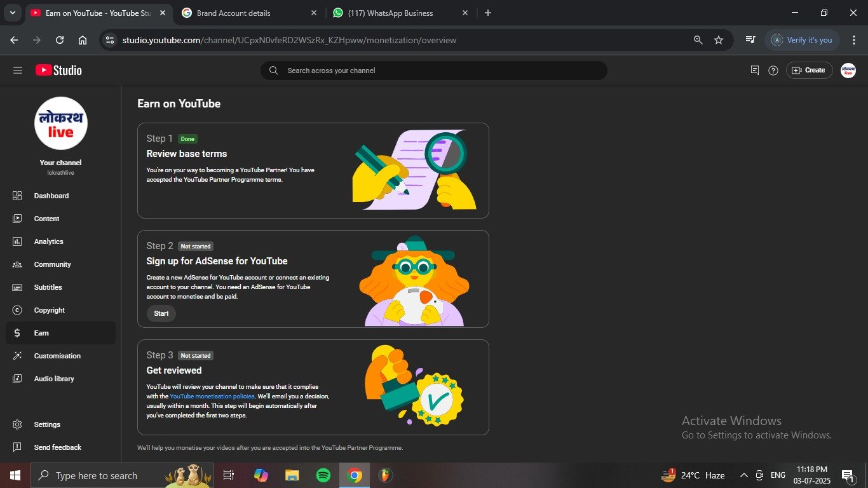The image size is (868, 488).
Task: Switch to WhatsApp Business tab
Action: (x=400, y=13)
